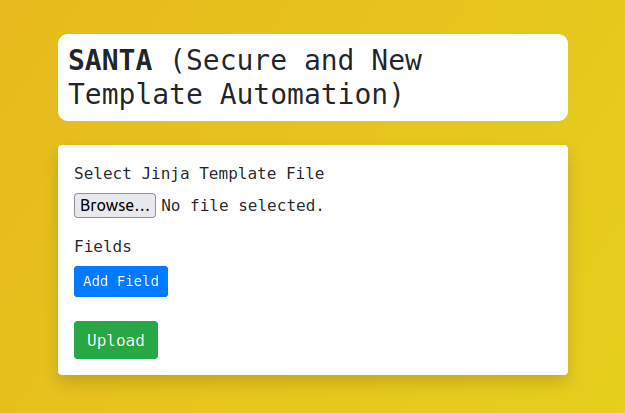Image resolution: width=625 pixels, height=413 pixels.
Task: Click the Fields label text
Action: point(103,246)
